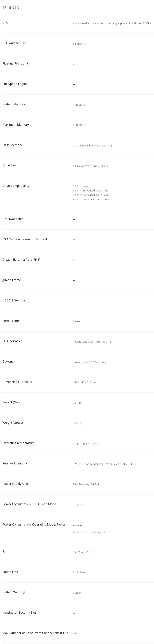Click the Jumbo Frame green checkmark
The height and width of the screenshot is (644, 154).
click(74, 280)
